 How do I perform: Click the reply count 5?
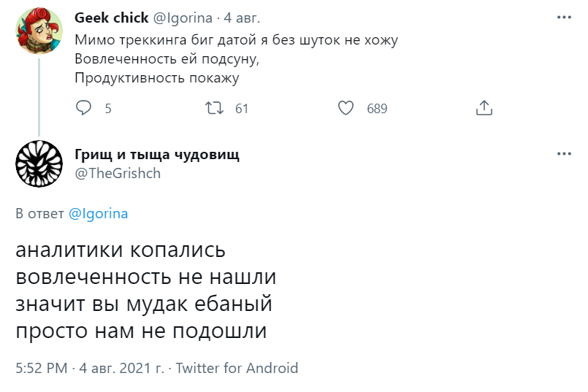[x=108, y=109]
